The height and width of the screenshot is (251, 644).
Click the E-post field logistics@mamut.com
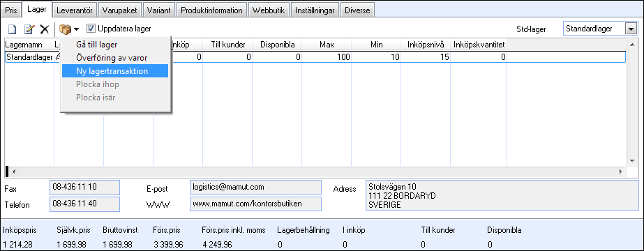[x=255, y=187]
